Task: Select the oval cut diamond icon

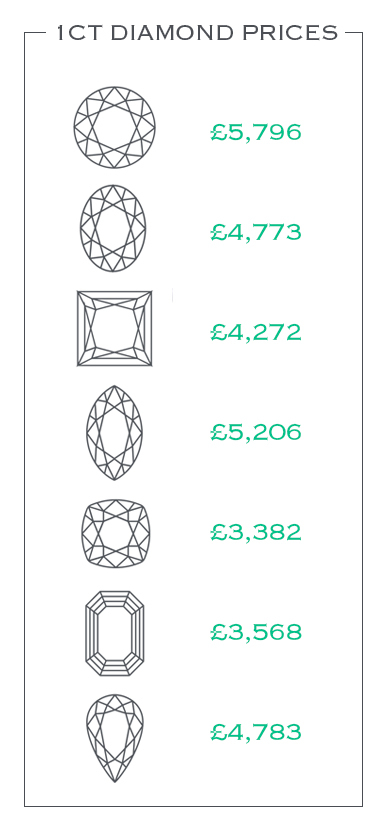Action: [x=113, y=228]
